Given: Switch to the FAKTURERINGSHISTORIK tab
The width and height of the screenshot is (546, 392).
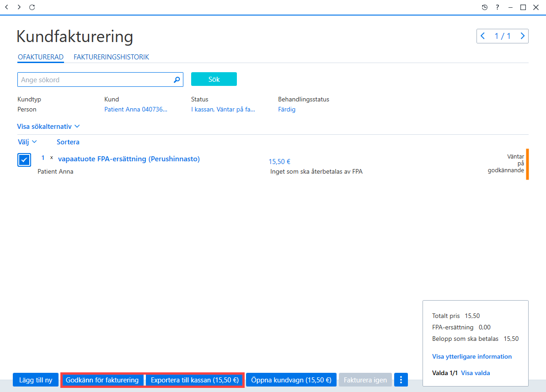Looking at the screenshot, I should coord(111,57).
